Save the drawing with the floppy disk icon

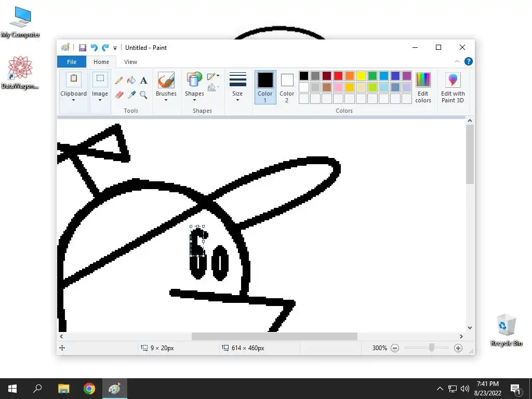83,48
